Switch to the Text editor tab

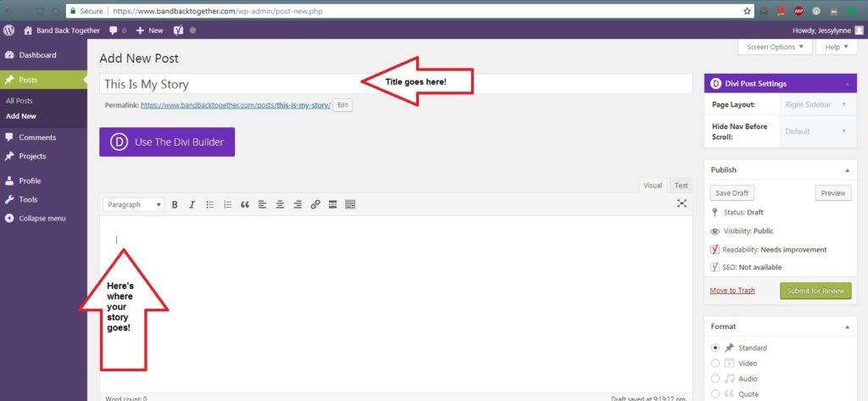pyautogui.click(x=681, y=186)
